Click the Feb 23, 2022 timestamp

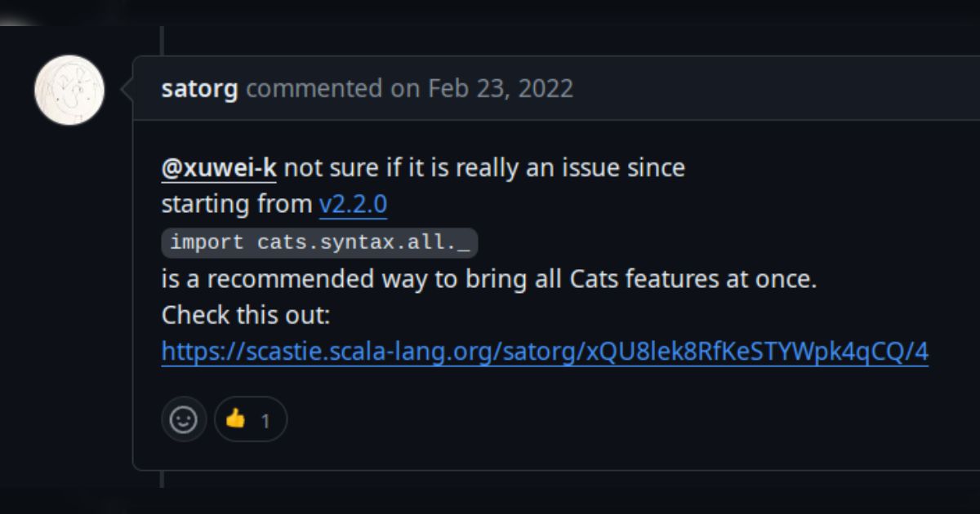tap(501, 88)
